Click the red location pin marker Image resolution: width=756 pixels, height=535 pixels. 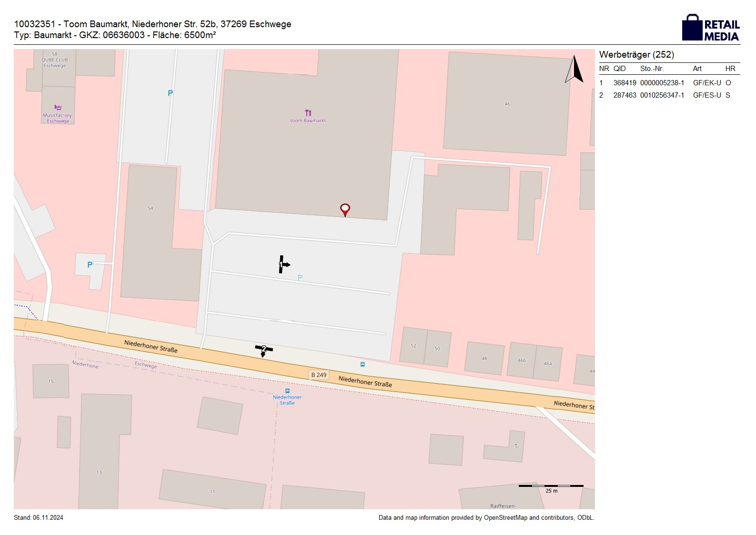(345, 209)
